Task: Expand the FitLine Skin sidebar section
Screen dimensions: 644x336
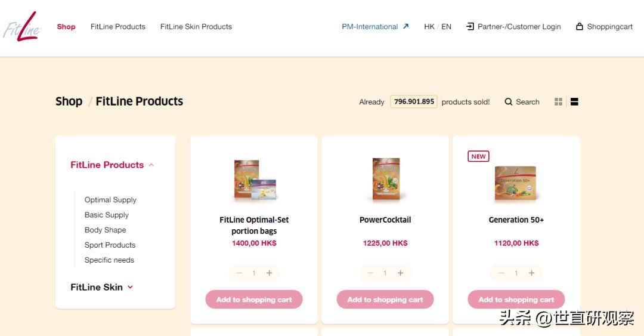Action: click(x=130, y=287)
